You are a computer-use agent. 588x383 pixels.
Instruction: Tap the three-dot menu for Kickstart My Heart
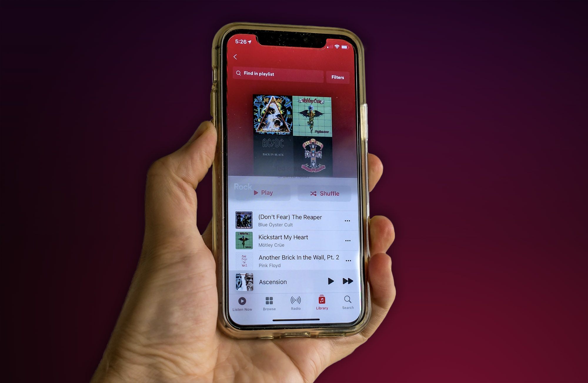coord(348,240)
